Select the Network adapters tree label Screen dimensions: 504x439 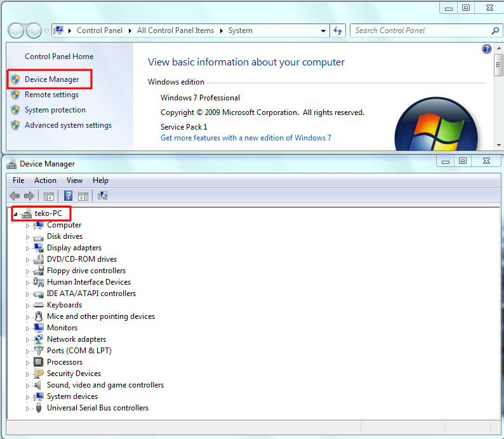[x=77, y=339]
